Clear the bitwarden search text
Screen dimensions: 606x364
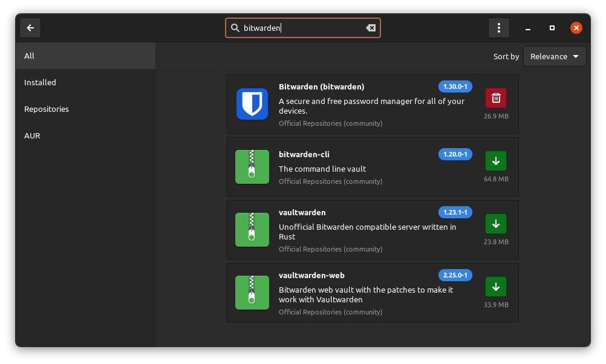tap(371, 28)
